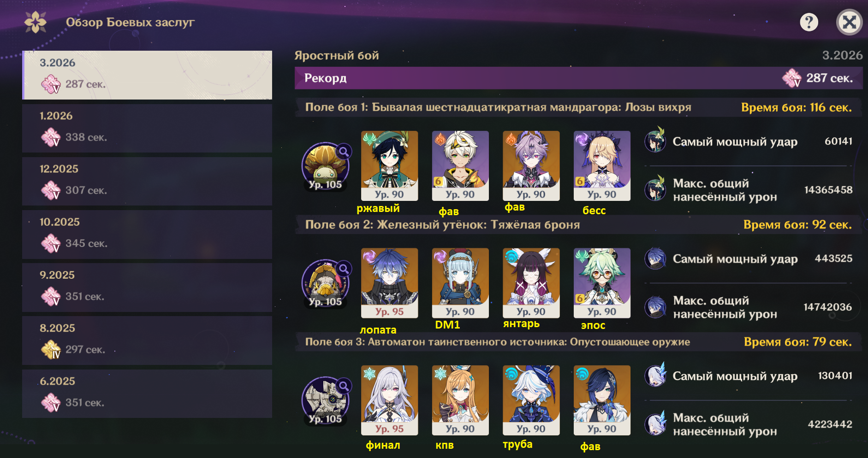Screen dimensions: 868x458
Task: Select the green-haired character with glasses in Field 2
Action: (x=602, y=283)
